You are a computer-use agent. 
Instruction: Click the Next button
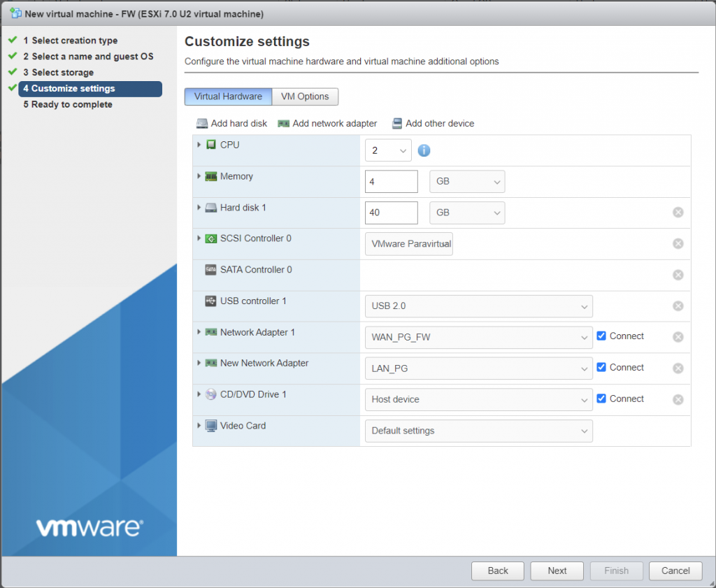(x=557, y=571)
